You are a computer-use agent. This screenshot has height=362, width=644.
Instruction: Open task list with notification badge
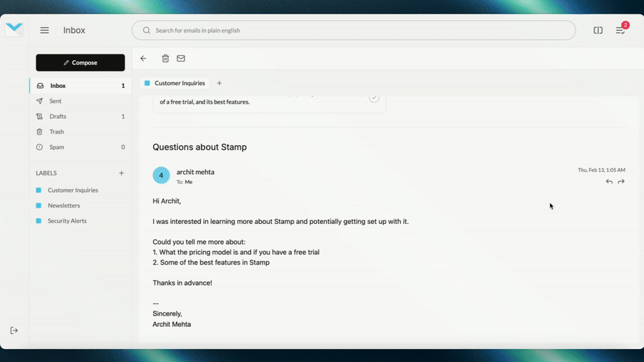click(x=620, y=30)
